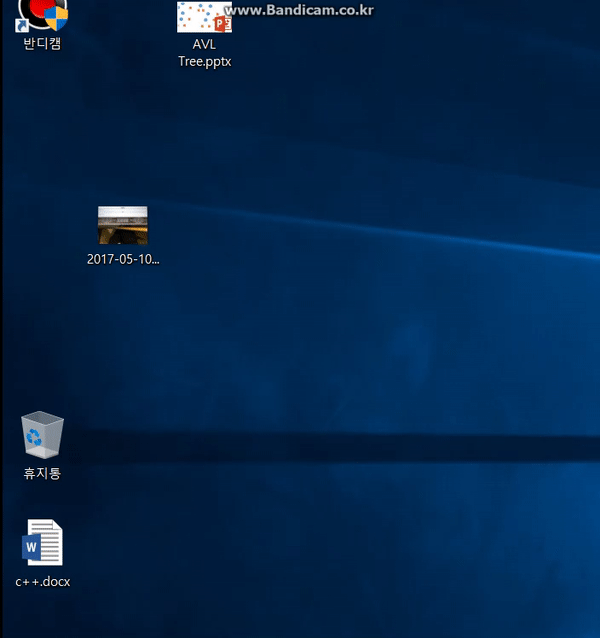Select the AVL Tree.pptx slide thumbnail icon

(x=200, y=16)
